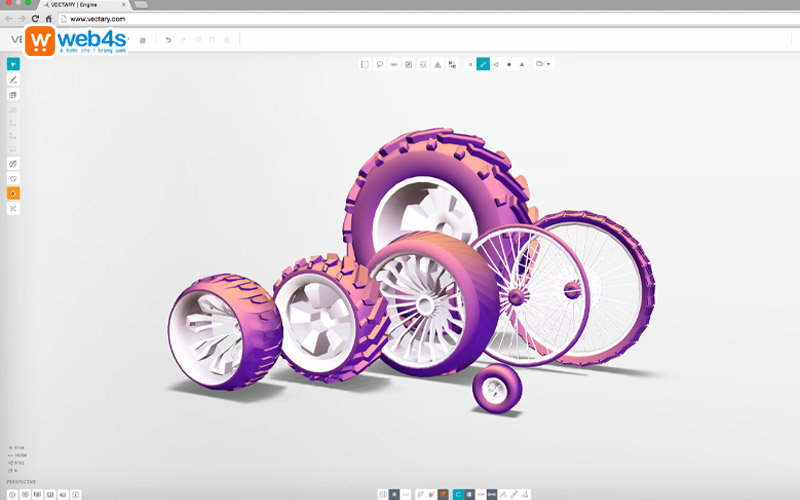
Task: Click the loop selection icon in top toolbar
Action: point(394,64)
